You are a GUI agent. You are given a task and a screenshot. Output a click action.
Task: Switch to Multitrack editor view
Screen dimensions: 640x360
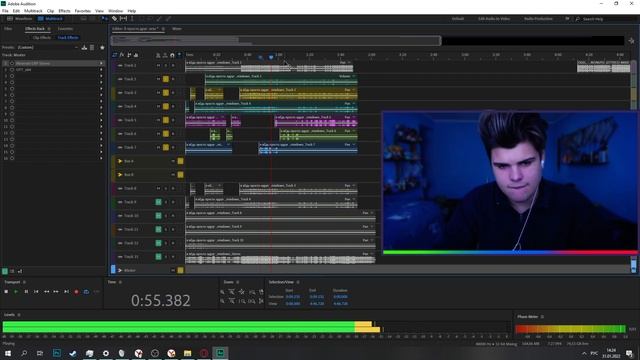point(50,19)
